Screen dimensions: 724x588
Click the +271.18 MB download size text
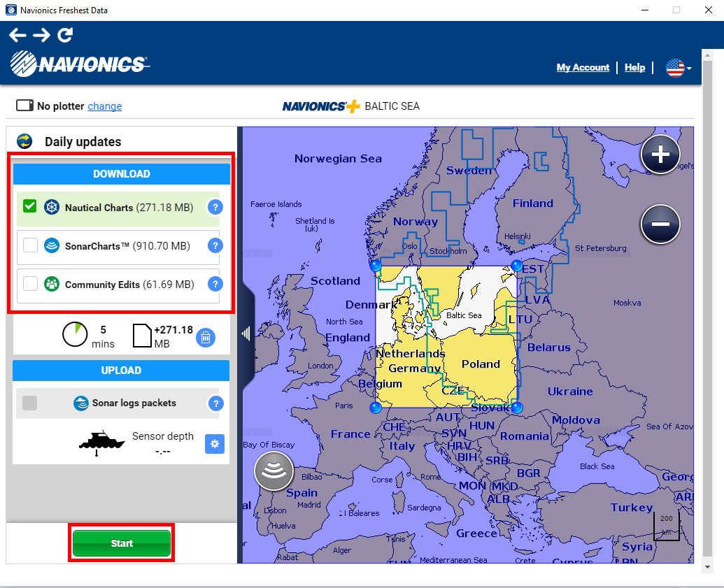(x=173, y=336)
